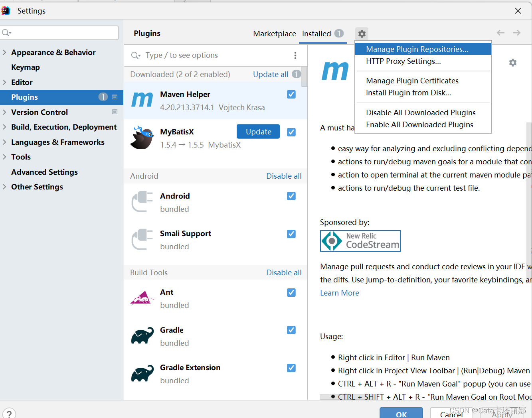Click the Gradle elephant icon
The width and height of the screenshot is (532, 418).
coord(142,336)
